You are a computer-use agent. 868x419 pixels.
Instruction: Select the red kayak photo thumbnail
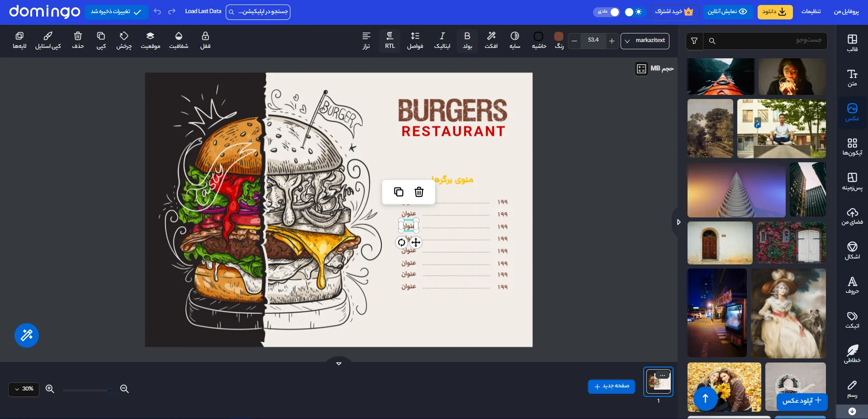pos(721,76)
